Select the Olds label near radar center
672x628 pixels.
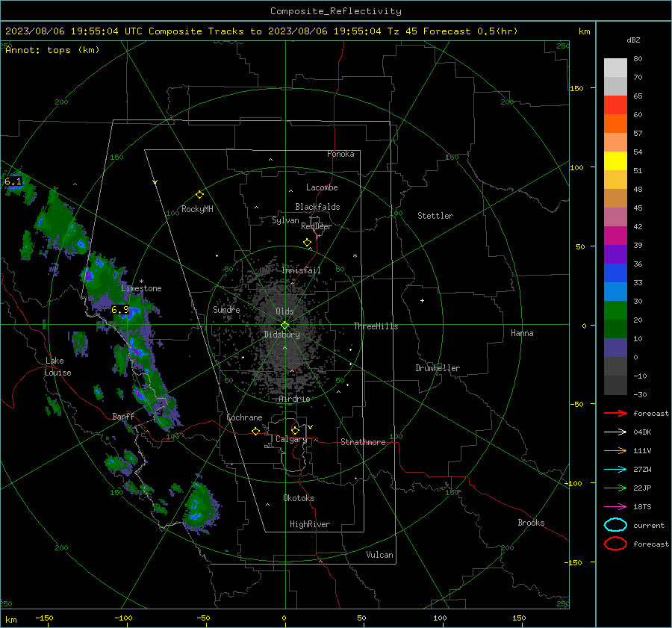point(284,311)
